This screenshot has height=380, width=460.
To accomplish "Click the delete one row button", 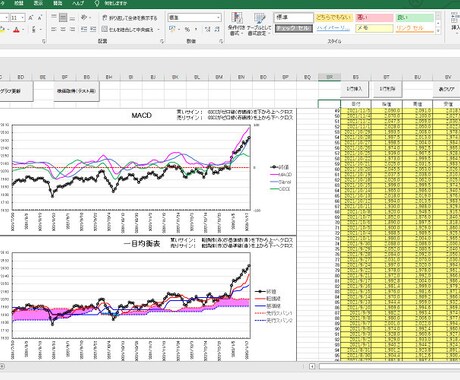I will point(387,89).
